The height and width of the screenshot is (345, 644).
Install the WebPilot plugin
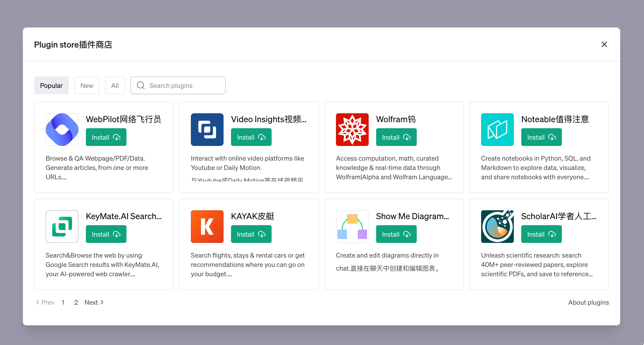tap(106, 137)
